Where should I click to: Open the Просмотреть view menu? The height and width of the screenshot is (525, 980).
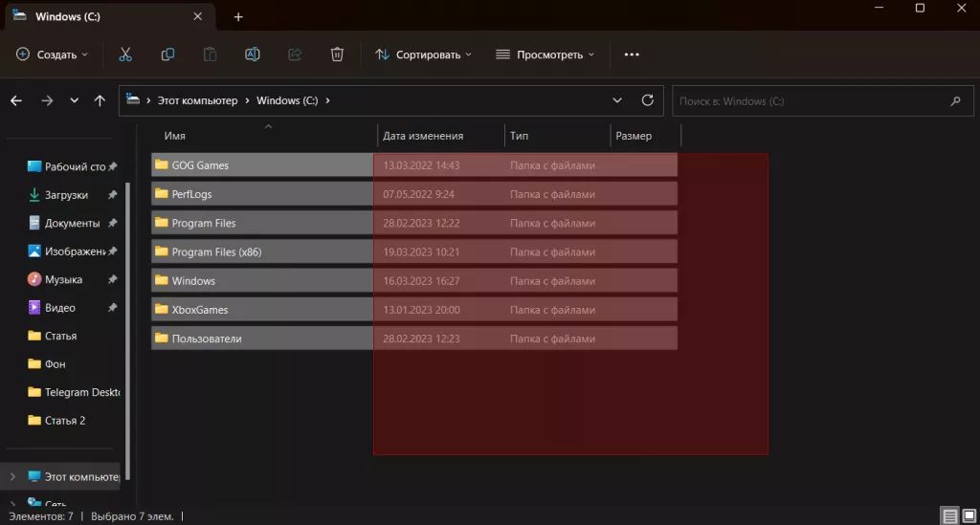545,55
